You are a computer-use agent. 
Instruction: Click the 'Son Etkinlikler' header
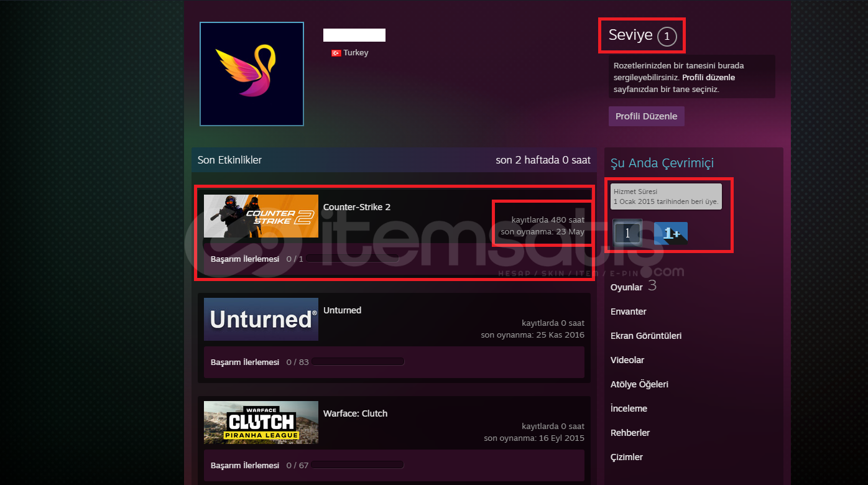(229, 160)
